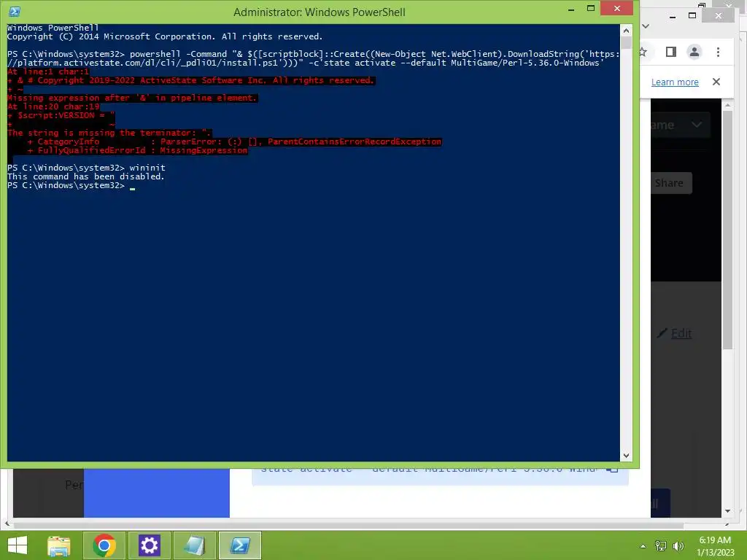747x560 pixels.
Task: Open the volume speaker tray icon
Action: (x=678, y=546)
